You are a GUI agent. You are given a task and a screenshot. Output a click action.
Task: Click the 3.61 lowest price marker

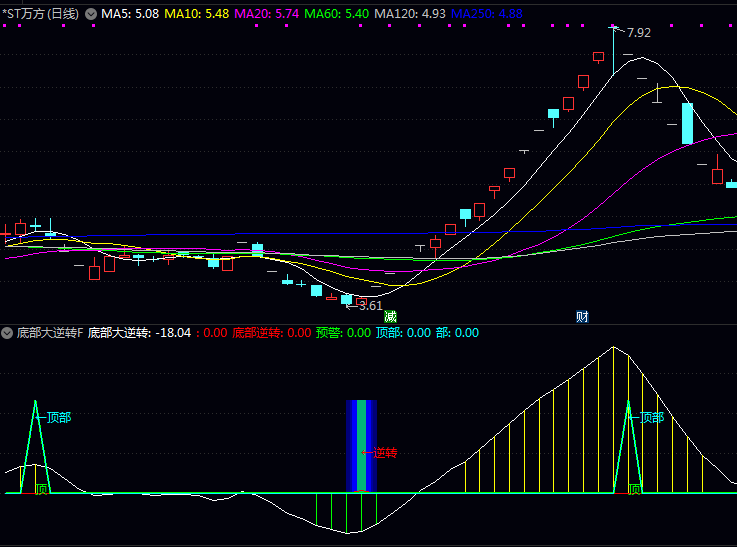click(370, 305)
